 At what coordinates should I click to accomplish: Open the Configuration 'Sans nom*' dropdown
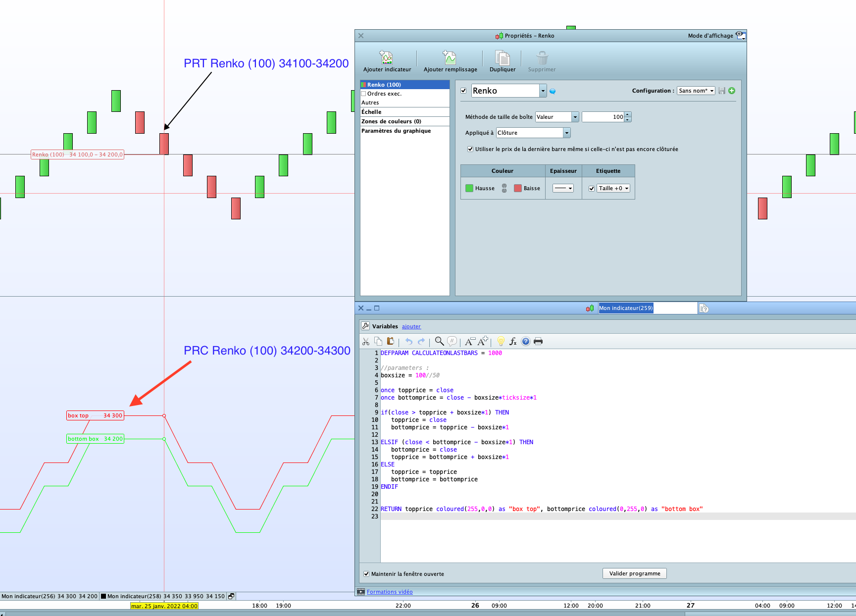pyautogui.click(x=696, y=91)
